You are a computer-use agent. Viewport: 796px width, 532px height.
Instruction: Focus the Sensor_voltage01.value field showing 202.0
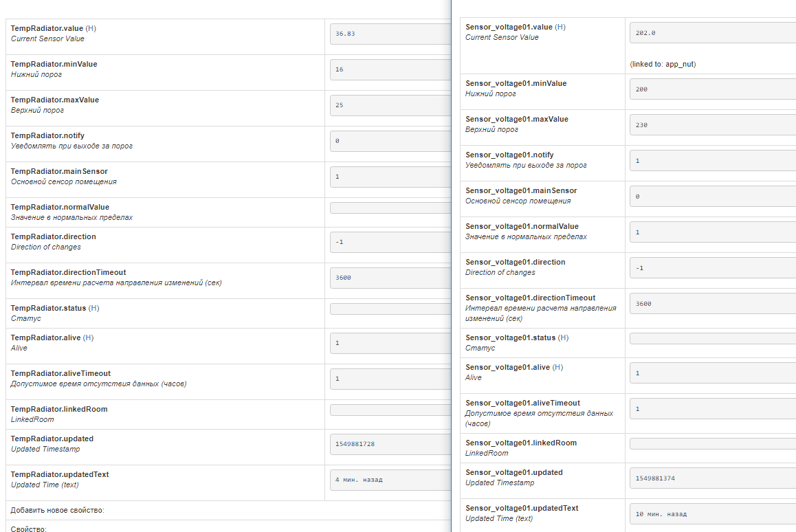click(712, 32)
